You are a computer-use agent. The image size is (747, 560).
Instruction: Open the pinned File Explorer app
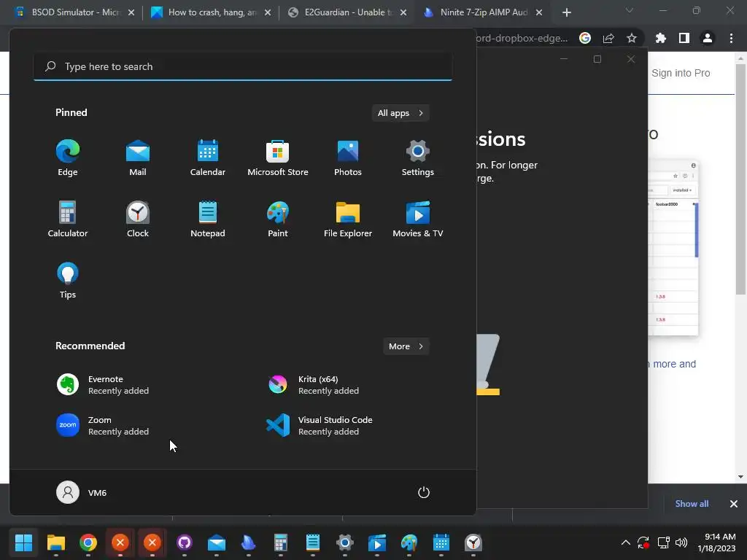point(348,219)
